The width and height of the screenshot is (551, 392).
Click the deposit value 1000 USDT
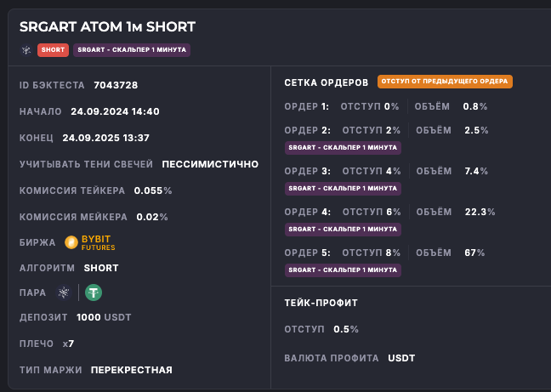click(x=104, y=317)
